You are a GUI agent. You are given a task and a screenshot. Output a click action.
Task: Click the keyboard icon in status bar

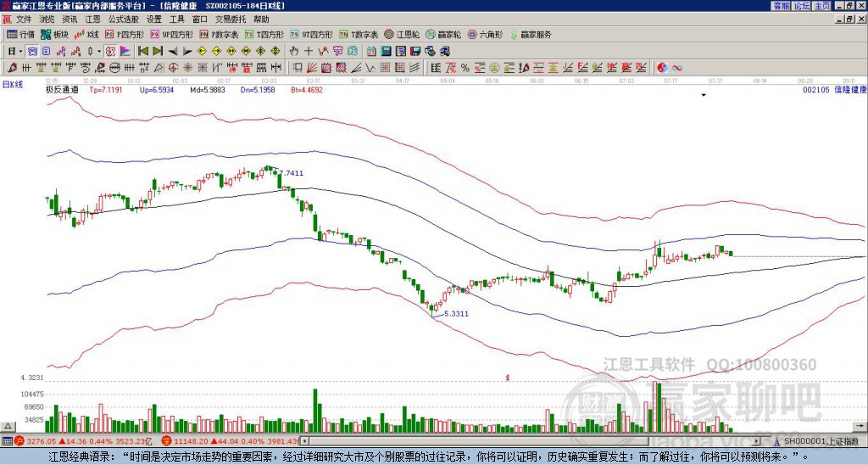7,441
